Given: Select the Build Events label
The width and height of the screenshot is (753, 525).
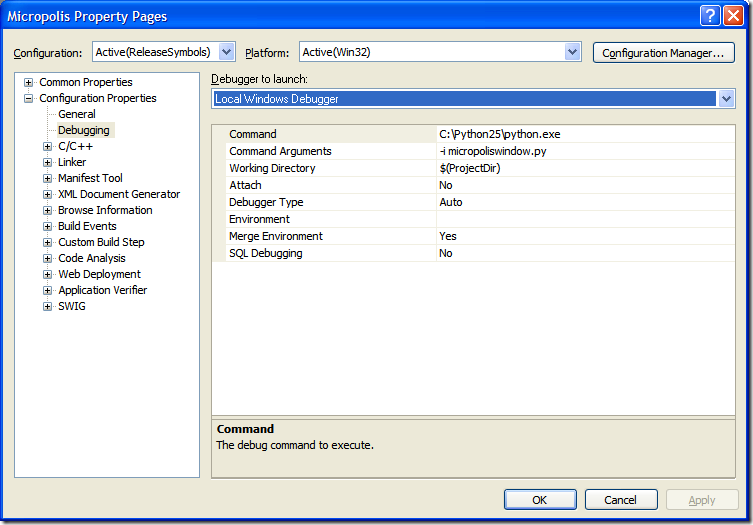Looking at the screenshot, I should click(87, 226).
